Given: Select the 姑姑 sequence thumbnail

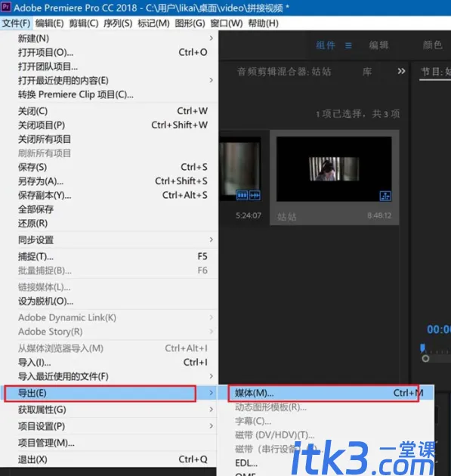Looking at the screenshot, I should point(334,168).
